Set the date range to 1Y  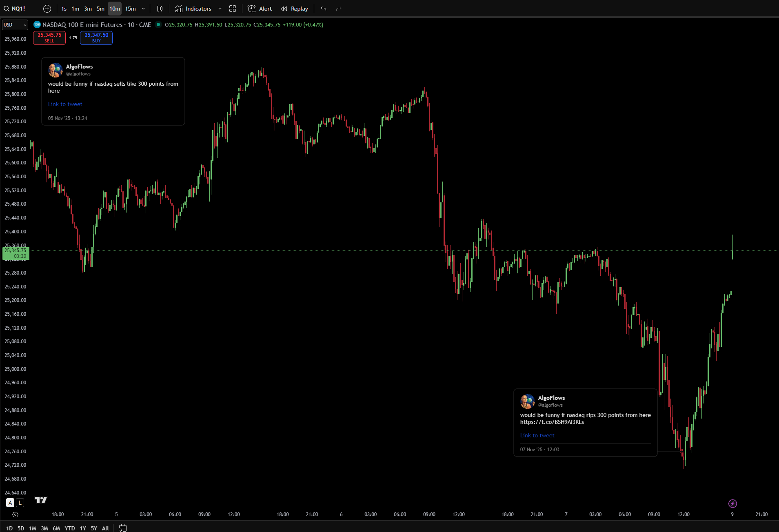click(83, 528)
